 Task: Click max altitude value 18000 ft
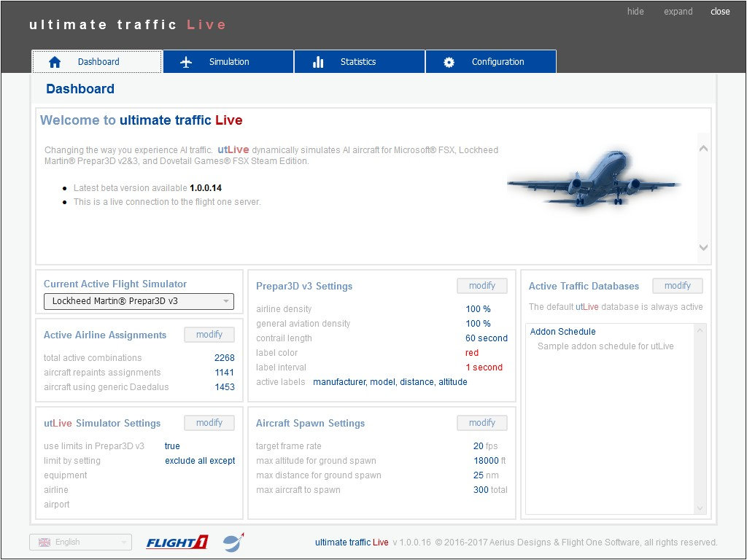[x=489, y=461]
